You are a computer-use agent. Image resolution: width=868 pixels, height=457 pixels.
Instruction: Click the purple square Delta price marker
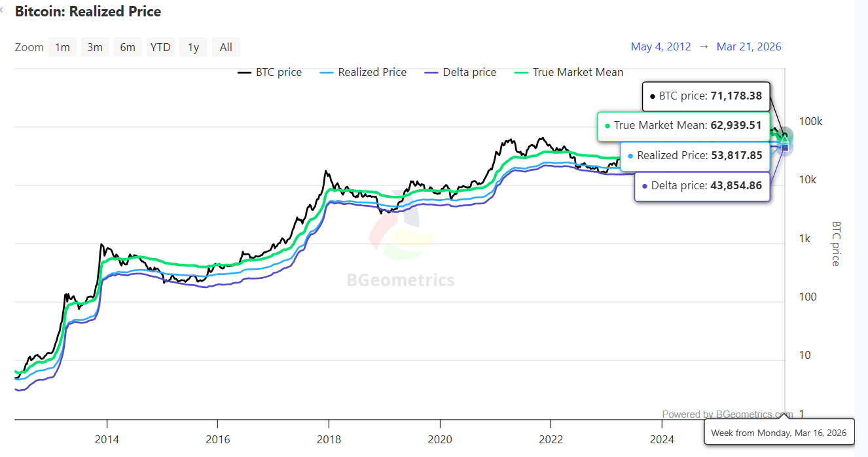tap(785, 148)
